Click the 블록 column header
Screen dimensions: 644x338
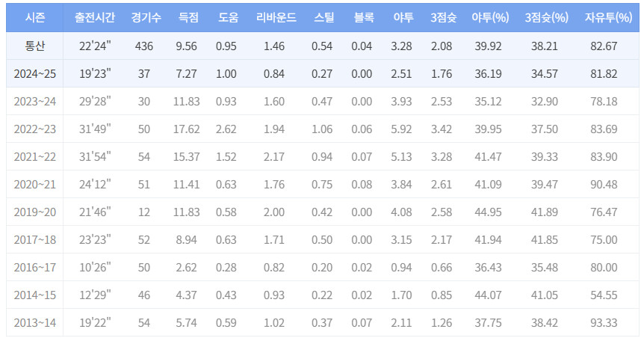[362, 16]
